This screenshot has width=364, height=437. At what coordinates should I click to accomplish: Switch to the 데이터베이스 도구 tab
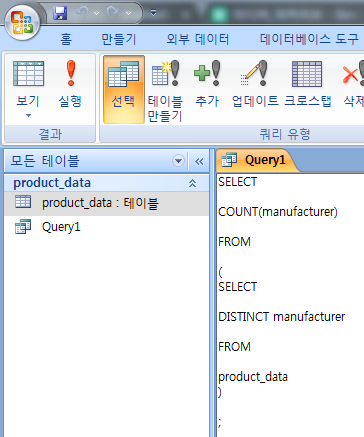pos(309,39)
